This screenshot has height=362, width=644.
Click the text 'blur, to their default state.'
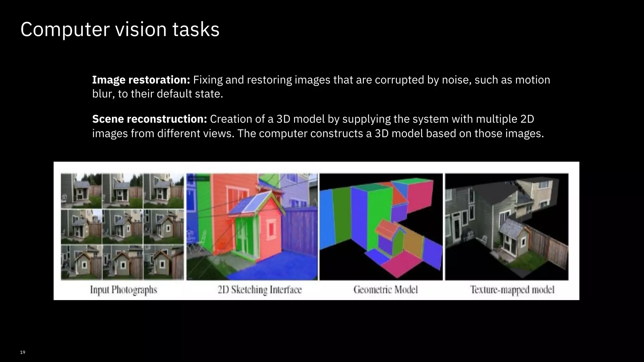(x=158, y=94)
